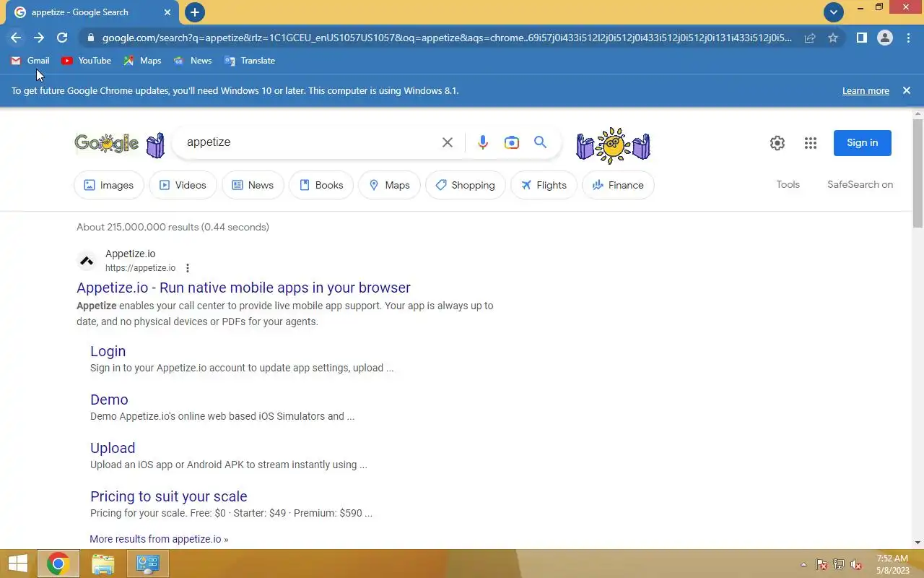Open a new browser tab

[x=194, y=12]
